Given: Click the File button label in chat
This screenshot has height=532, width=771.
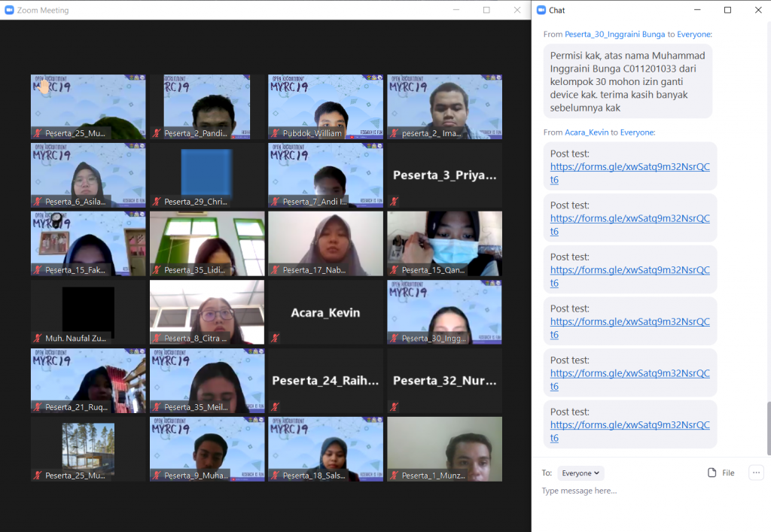Looking at the screenshot, I should (728, 473).
